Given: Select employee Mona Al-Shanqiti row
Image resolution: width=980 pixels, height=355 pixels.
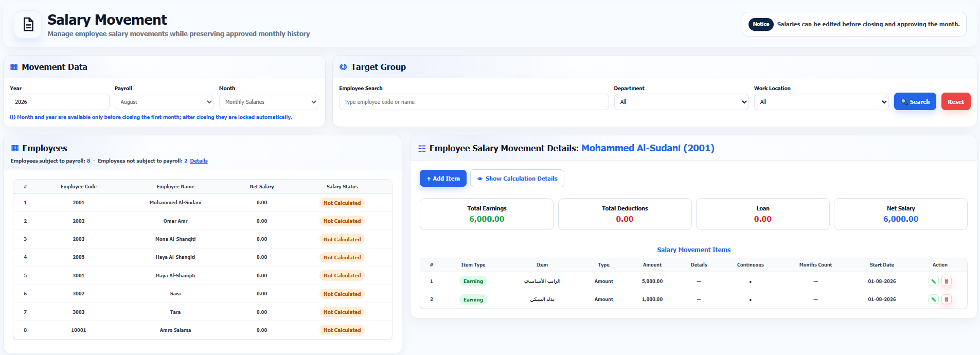Looking at the screenshot, I should coord(203,239).
